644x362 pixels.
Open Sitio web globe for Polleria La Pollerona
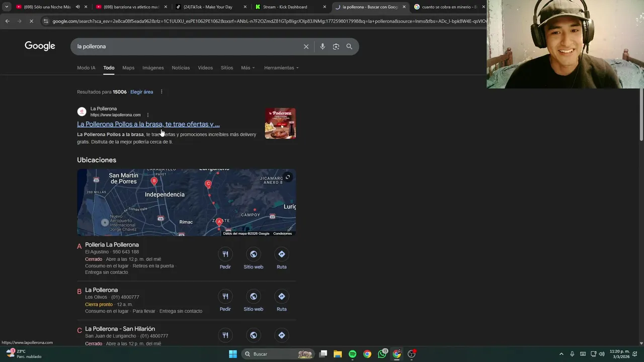pos(254,254)
